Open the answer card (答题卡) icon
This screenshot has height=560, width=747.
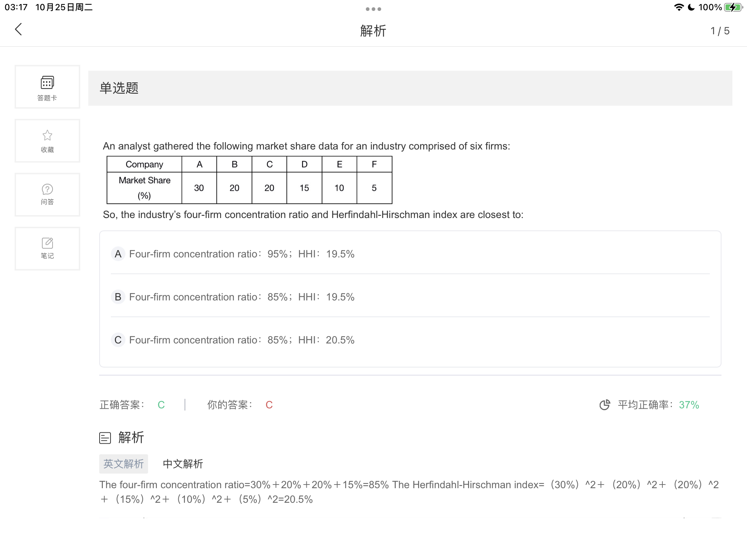[x=47, y=83]
